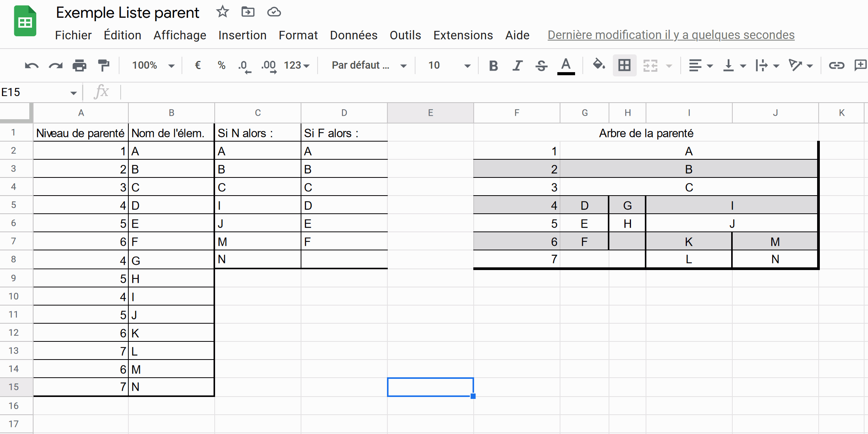The height and width of the screenshot is (434, 868).
Task: Toggle strikethrough formatting
Action: [541, 66]
